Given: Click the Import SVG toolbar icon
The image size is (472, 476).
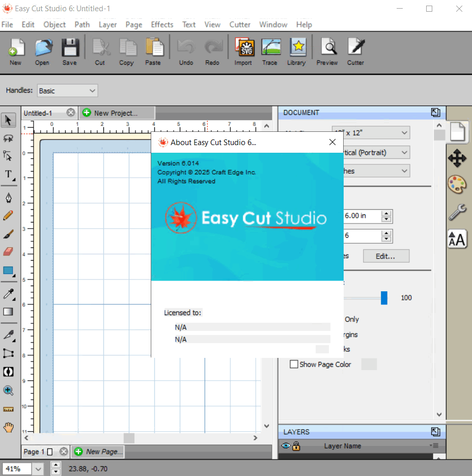Looking at the screenshot, I should point(243,51).
